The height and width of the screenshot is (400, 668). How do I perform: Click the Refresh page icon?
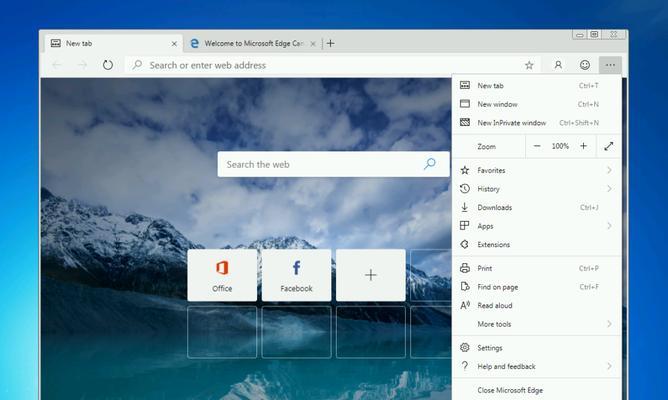click(108, 65)
